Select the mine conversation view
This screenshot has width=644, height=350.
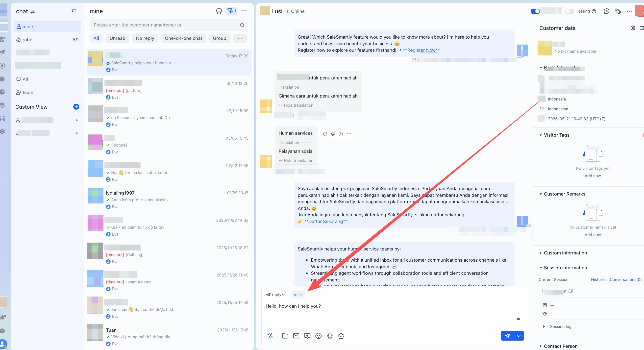click(47, 26)
